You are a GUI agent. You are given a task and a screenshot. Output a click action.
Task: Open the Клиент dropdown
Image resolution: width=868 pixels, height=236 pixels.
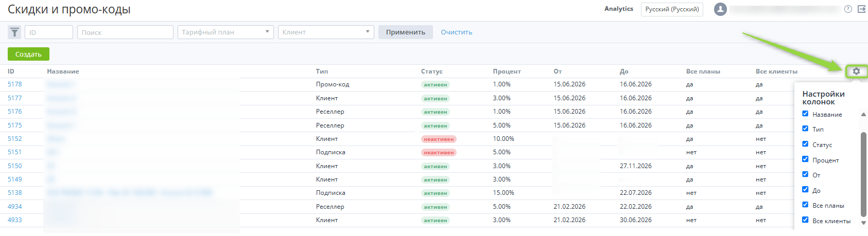pyautogui.click(x=326, y=32)
